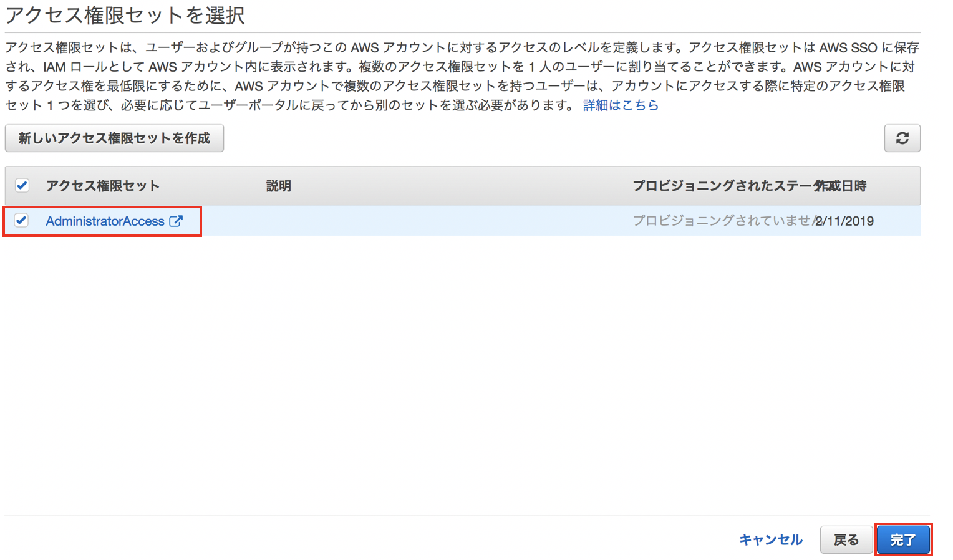Click 新しいアクセス権限セットを作成 button
953x560 pixels.
click(114, 138)
